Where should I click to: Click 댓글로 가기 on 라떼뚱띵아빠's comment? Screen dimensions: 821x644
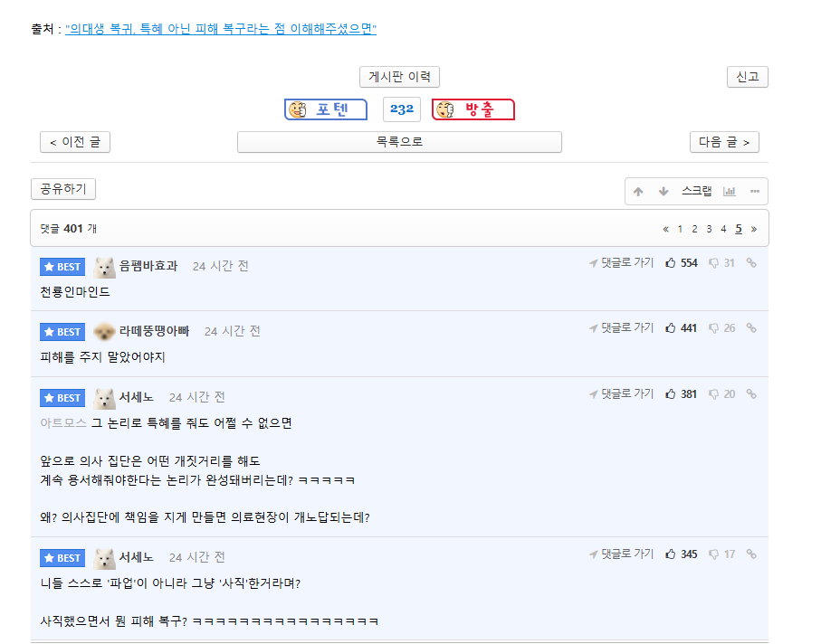[x=622, y=328]
